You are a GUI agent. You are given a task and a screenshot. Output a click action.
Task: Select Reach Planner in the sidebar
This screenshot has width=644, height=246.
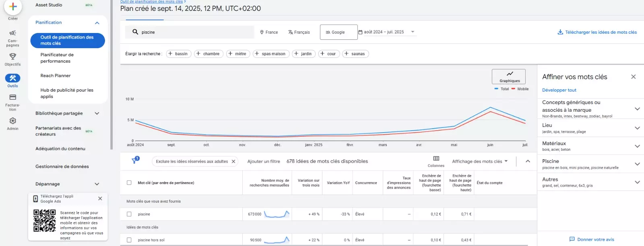tap(56, 76)
